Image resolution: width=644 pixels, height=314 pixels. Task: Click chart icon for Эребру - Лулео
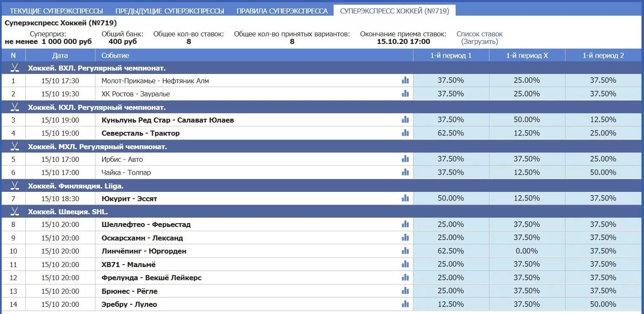point(405,304)
